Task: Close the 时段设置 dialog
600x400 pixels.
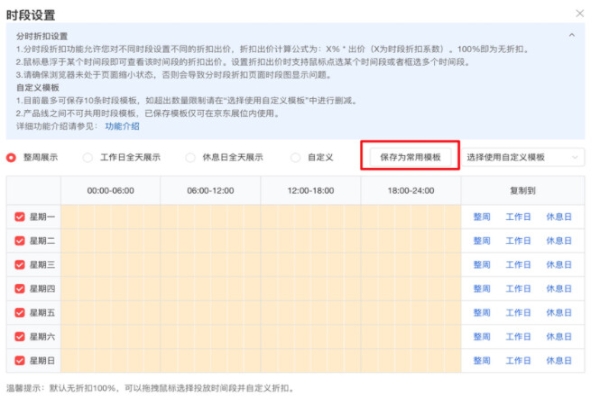Action: click(x=581, y=13)
